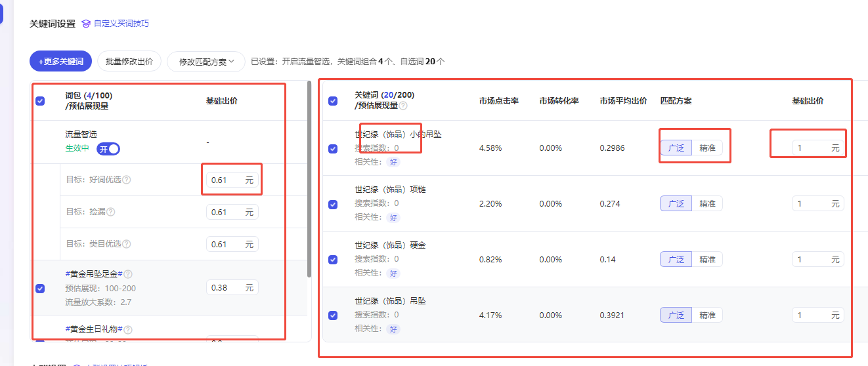Click the 批量修改出价 button
The width and height of the screenshot is (868, 366).
[x=129, y=62]
